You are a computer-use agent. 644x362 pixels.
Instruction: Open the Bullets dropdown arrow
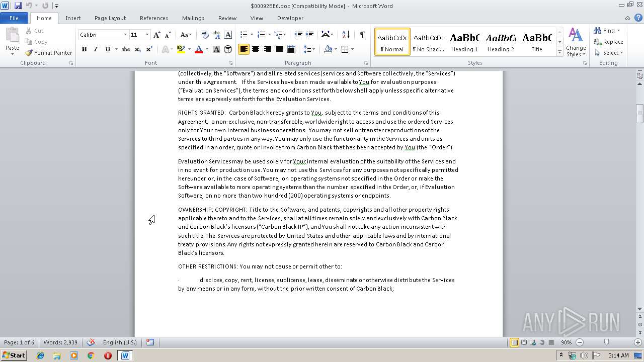coord(252,35)
